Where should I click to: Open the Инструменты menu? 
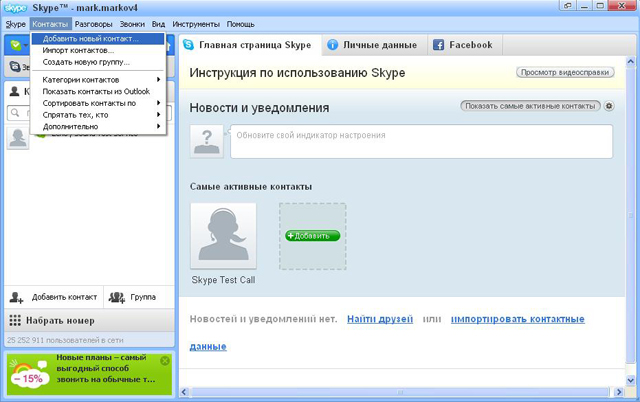[196, 24]
